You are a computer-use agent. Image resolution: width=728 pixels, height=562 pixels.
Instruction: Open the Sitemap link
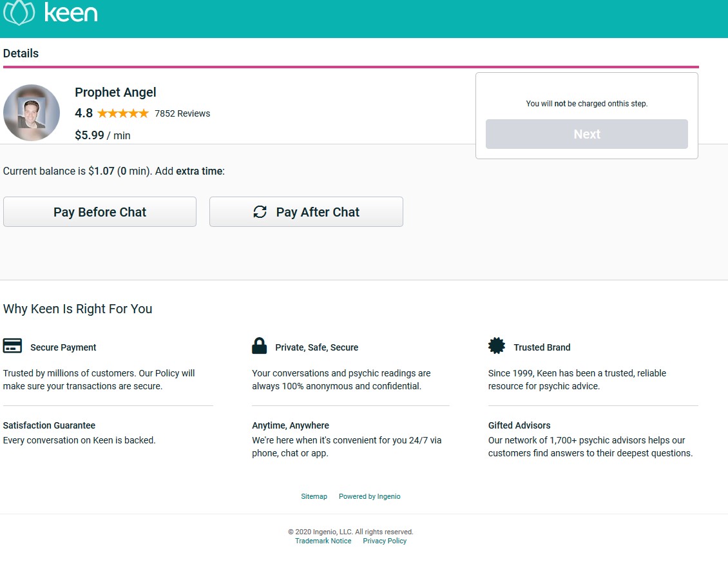pos(314,496)
